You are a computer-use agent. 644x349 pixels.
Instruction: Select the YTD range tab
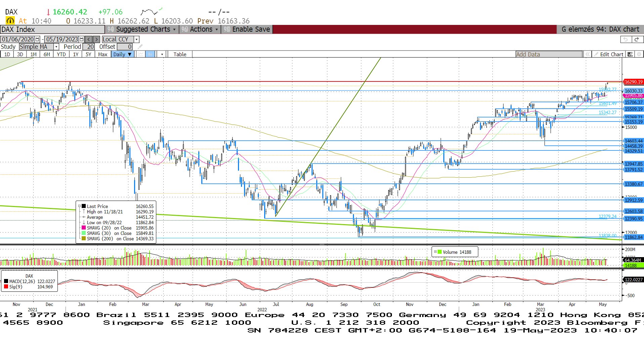click(x=61, y=54)
